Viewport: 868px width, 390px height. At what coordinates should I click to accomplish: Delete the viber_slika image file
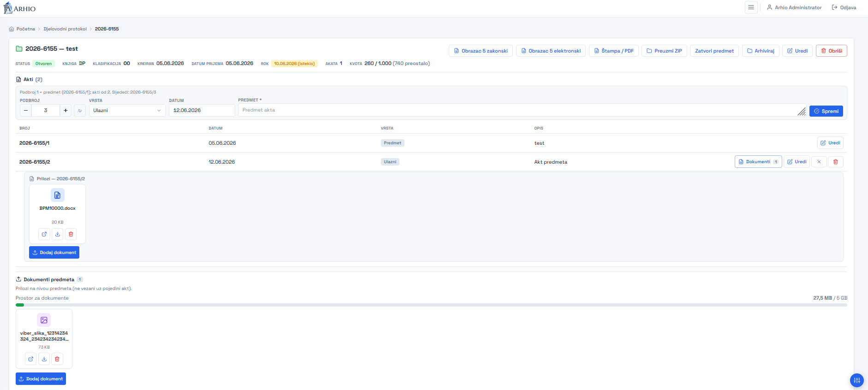click(x=57, y=359)
